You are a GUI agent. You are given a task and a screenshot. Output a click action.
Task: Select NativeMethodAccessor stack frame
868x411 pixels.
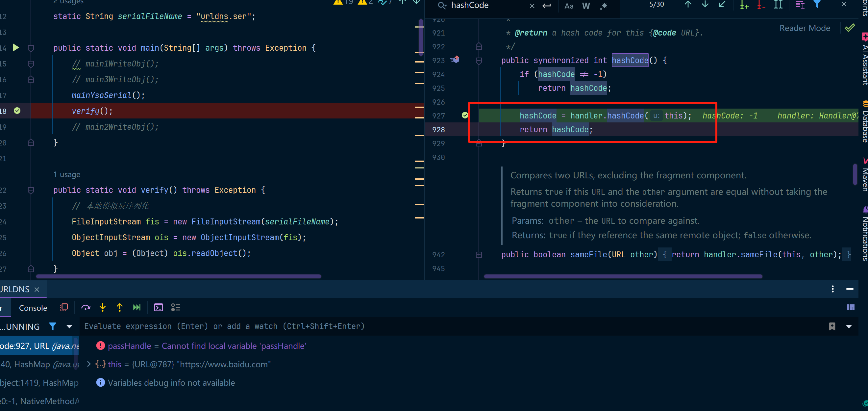pos(39,401)
